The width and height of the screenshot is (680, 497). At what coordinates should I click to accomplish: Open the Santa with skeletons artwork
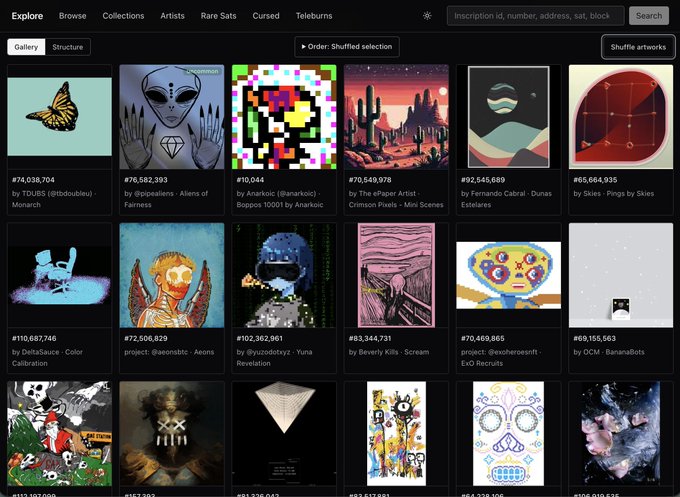click(59, 434)
